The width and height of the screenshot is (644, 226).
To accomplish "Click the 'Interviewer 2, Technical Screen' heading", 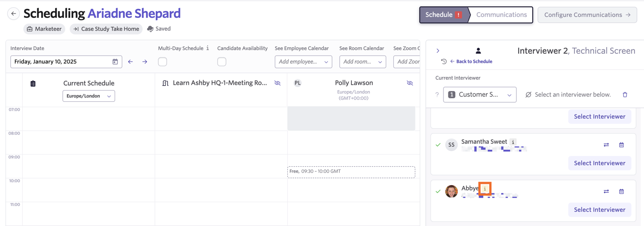I will (576, 51).
